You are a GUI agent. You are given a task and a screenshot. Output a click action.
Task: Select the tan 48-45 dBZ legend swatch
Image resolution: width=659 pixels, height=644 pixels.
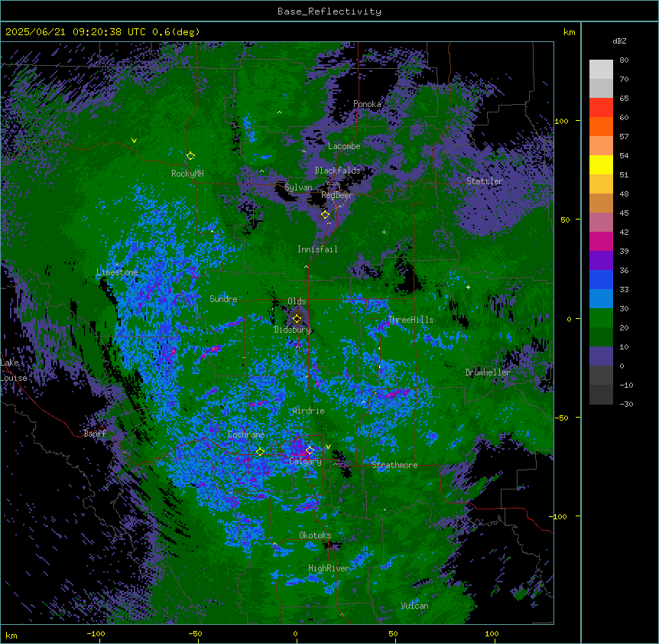(x=601, y=203)
